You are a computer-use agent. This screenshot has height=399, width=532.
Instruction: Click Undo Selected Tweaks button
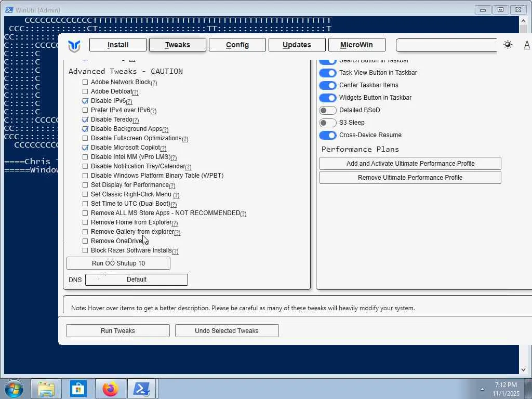point(227,331)
